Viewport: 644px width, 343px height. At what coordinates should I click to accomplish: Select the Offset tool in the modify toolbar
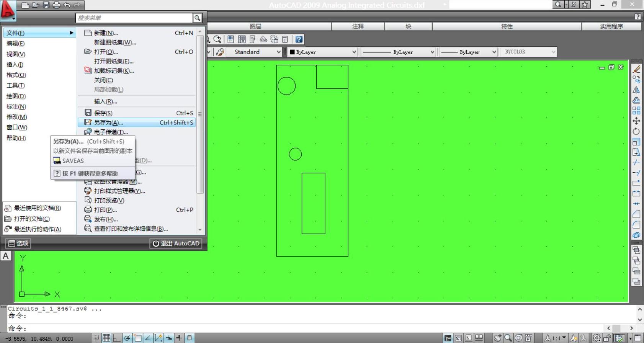636,100
